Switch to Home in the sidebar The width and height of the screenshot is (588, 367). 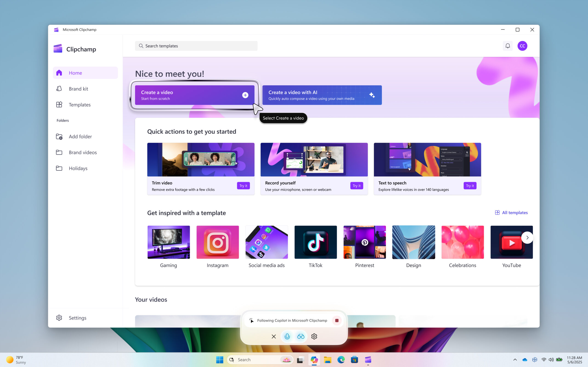point(75,72)
